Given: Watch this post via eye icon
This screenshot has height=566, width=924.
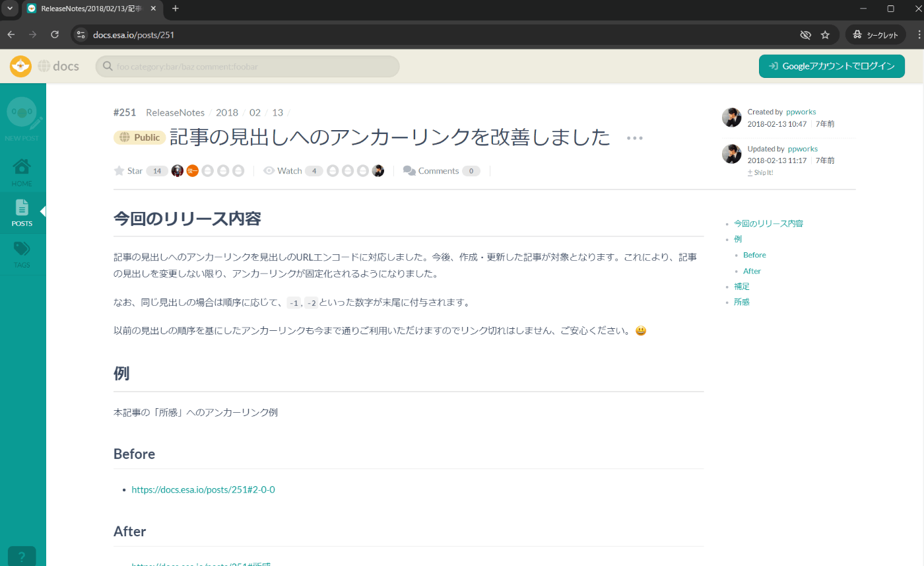Looking at the screenshot, I should pyautogui.click(x=269, y=171).
